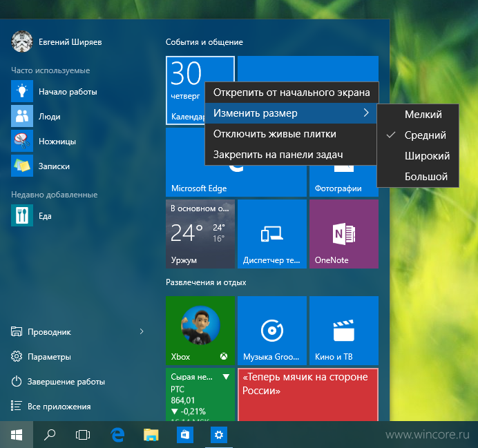
Task: Click the Ножницы text label
Action: tap(57, 142)
